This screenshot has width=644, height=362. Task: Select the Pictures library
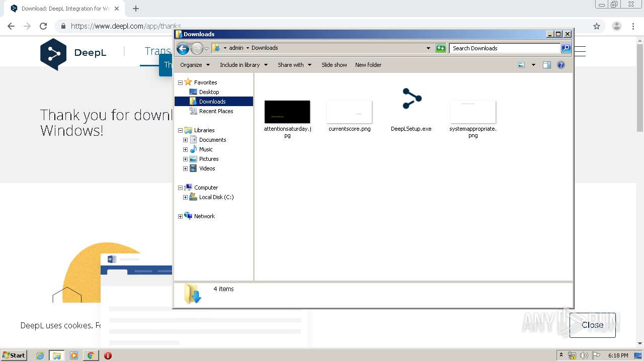[x=209, y=159]
